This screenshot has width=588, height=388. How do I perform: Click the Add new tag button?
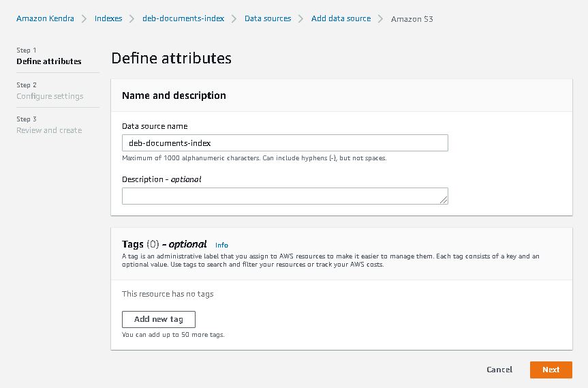tap(159, 319)
